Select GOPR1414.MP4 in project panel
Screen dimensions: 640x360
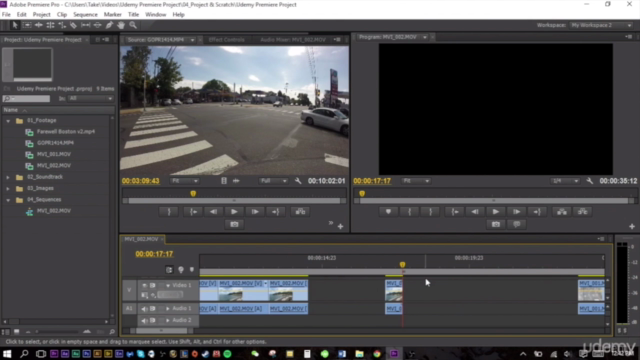click(56, 143)
